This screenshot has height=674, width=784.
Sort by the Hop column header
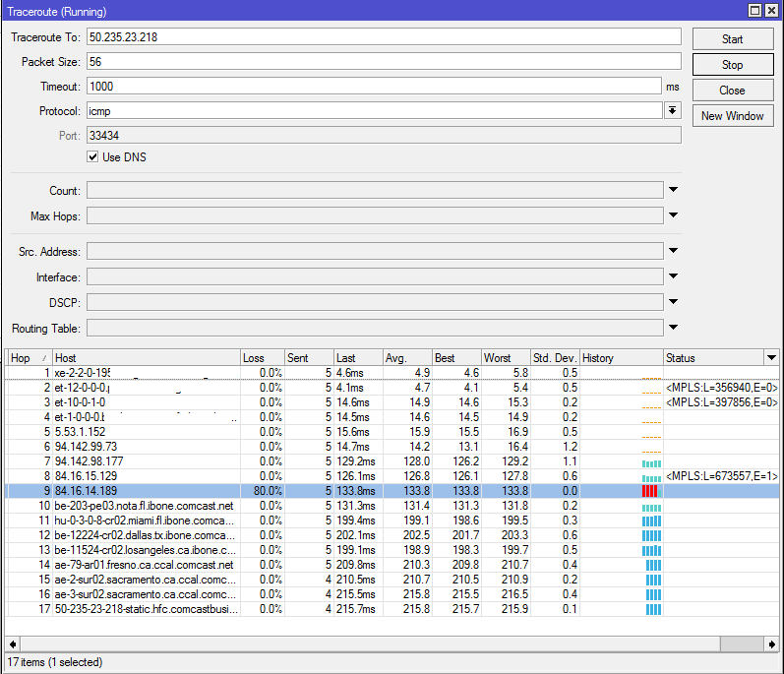click(29, 358)
